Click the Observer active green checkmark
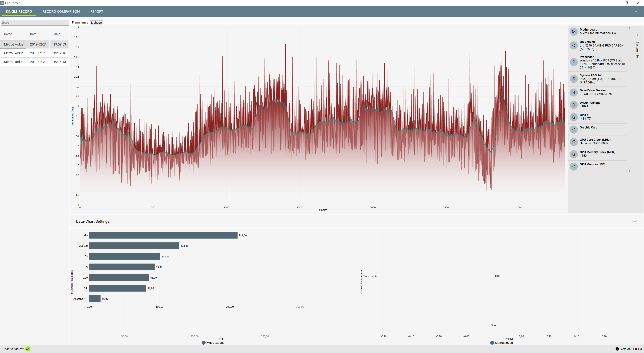 click(x=28, y=349)
